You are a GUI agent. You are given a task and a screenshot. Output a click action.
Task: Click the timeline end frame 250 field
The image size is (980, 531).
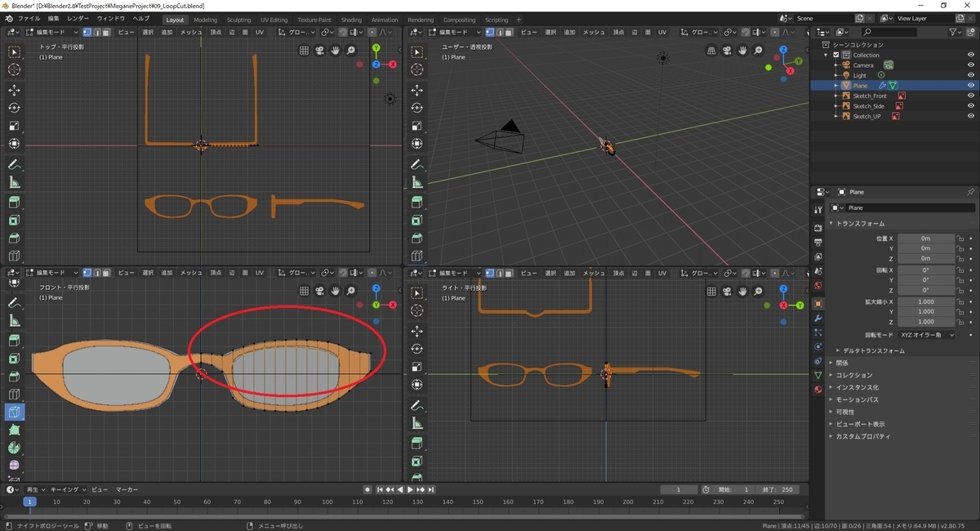(777, 489)
